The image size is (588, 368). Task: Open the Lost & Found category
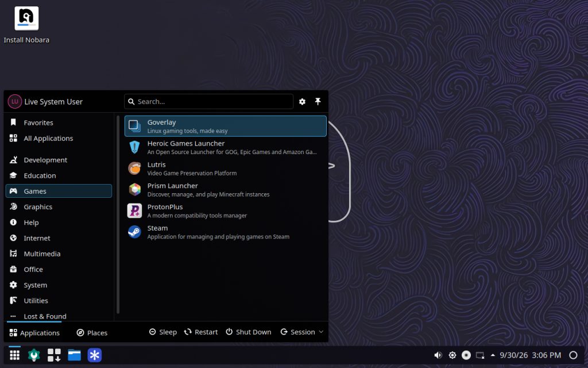[59, 316]
